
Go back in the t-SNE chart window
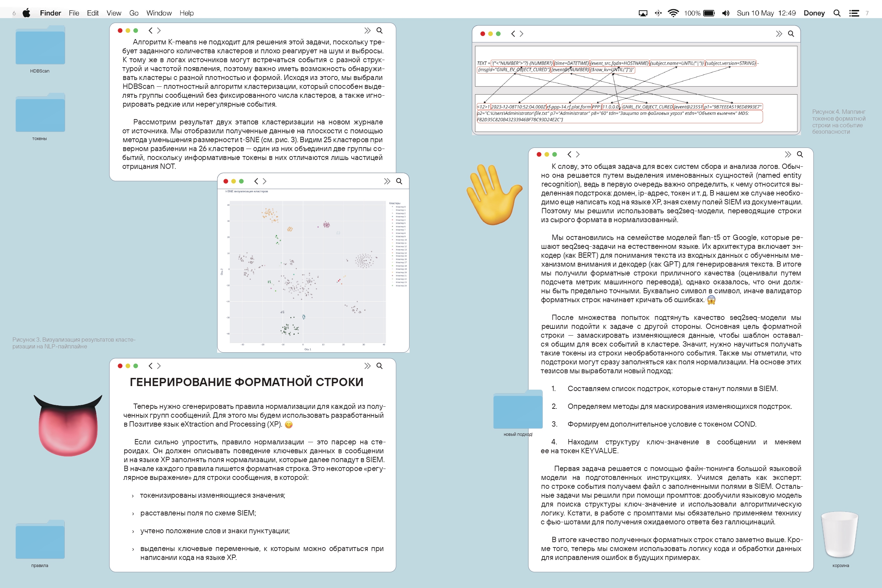pyautogui.click(x=256, y=181)
